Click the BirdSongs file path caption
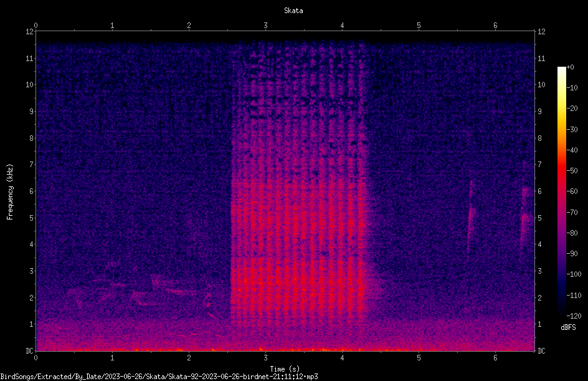This screenshot has width=588, height=381. [159, 377]
